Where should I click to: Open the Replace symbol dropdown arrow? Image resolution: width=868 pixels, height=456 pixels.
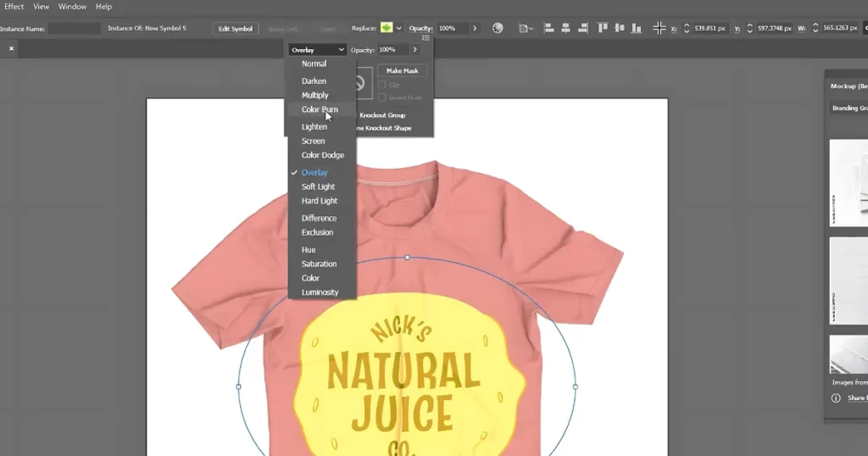(x=398, y=28)
